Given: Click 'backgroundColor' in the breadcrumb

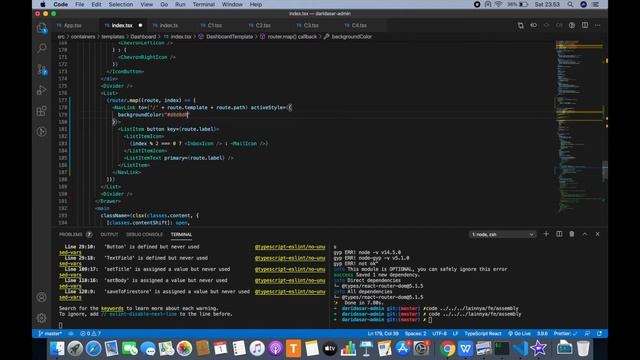Looking at the screenshot, I should pos(351,37).
